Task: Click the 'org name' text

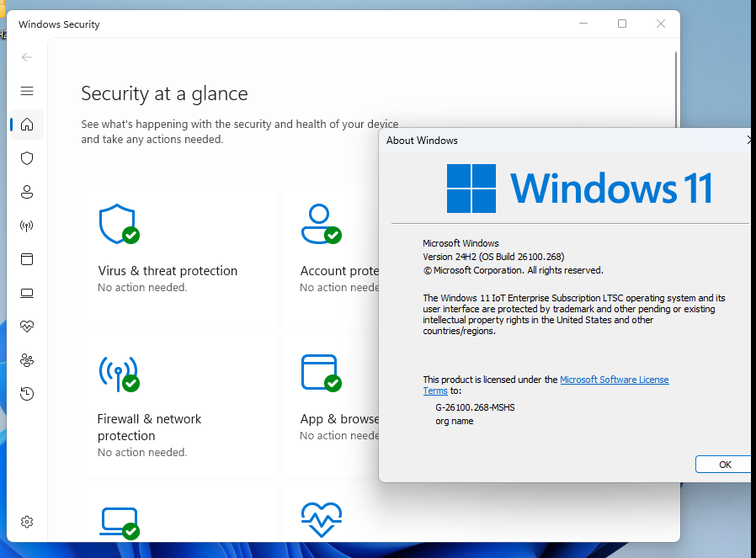Action: (x=454, y=421)
